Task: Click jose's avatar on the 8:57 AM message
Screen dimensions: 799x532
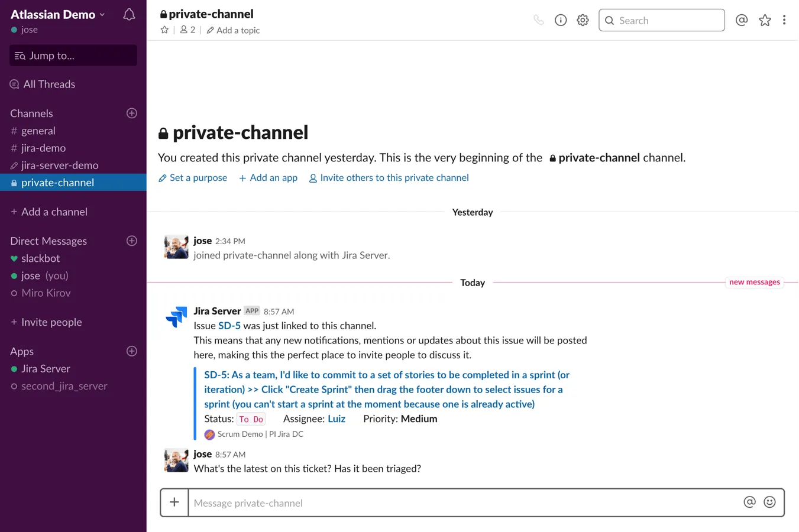Action: point(176,460)
